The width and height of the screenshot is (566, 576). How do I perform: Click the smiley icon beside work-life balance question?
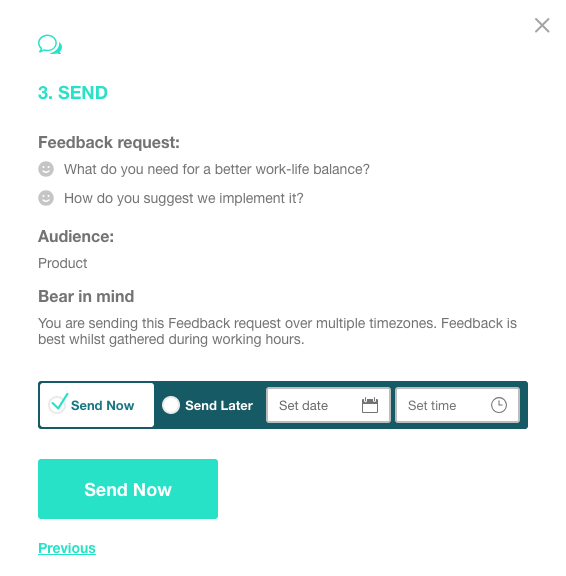pyautogui.click(x=46, y=169)
